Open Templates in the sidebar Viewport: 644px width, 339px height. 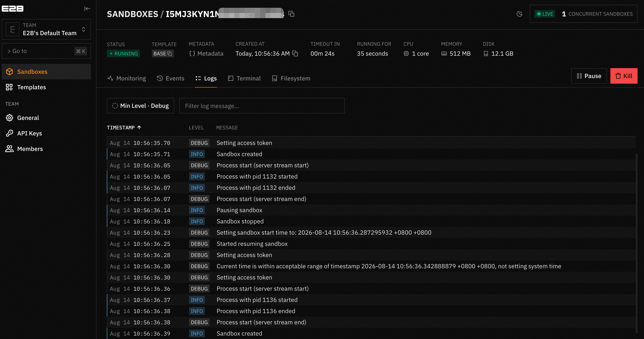coord(46,87)
